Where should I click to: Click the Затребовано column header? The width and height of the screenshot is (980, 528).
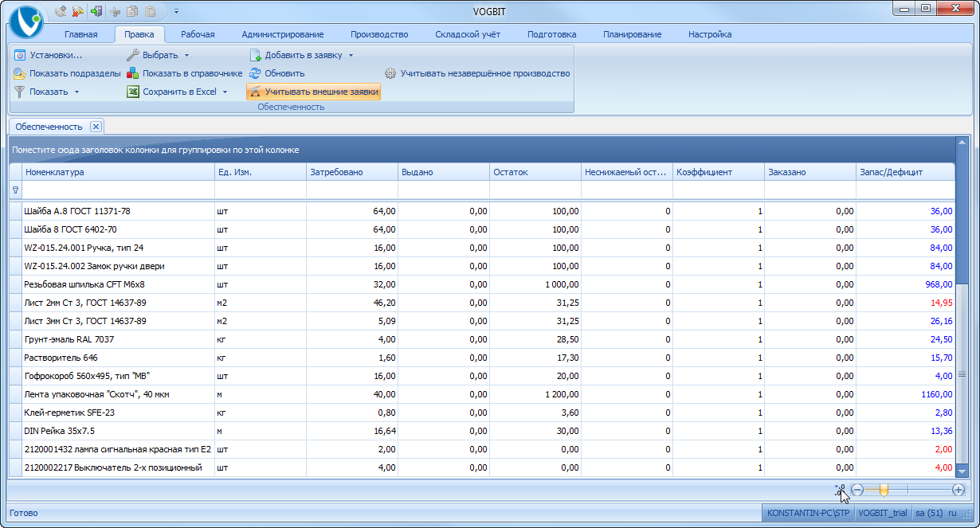352,172
